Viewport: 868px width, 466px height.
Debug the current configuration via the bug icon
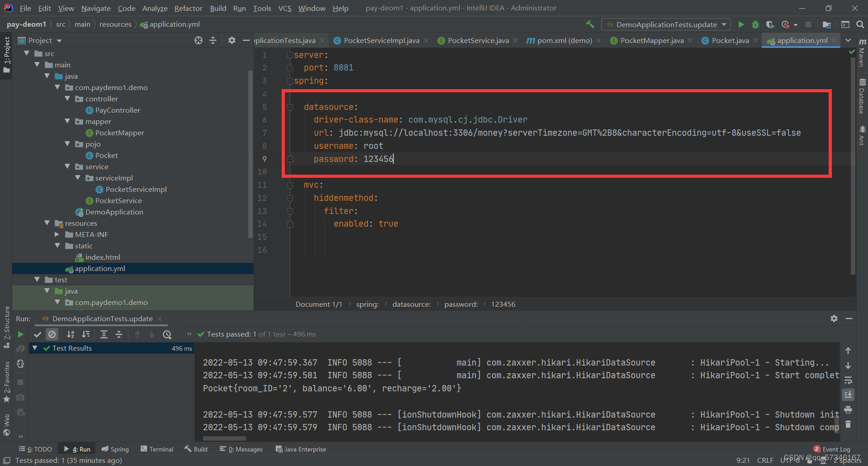click(x=755, y=24)
